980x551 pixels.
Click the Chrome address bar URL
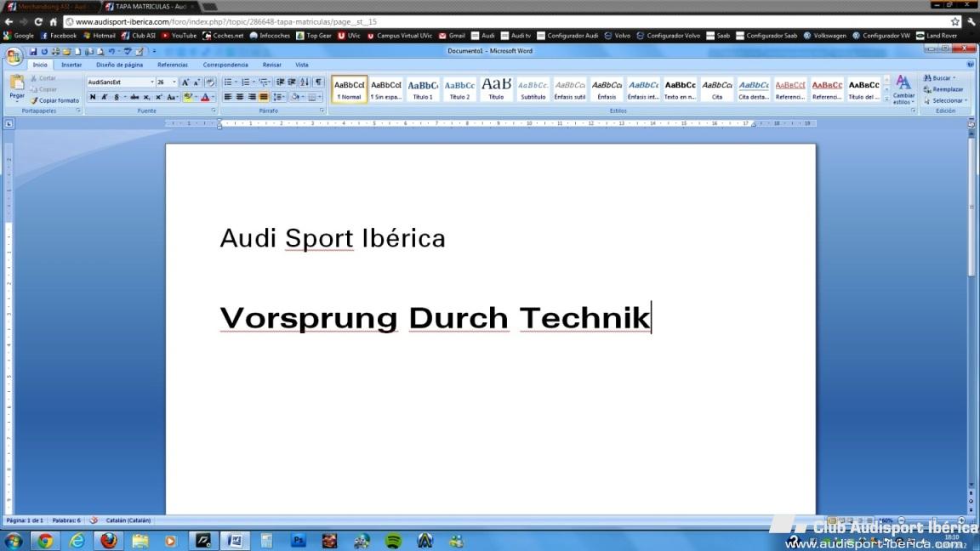pos(225,22)
